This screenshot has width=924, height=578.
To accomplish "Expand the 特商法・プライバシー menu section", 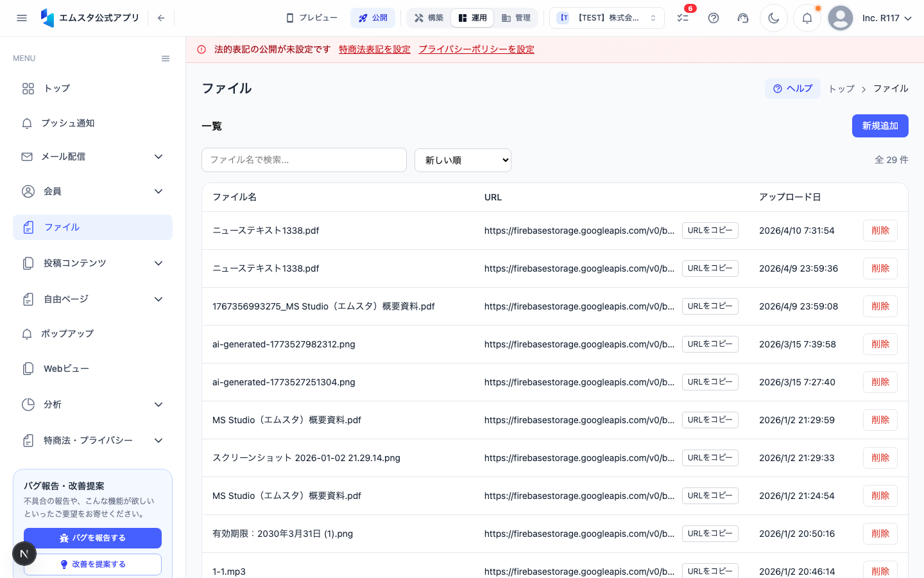I will pyautogui.click(x=93, y=441).
